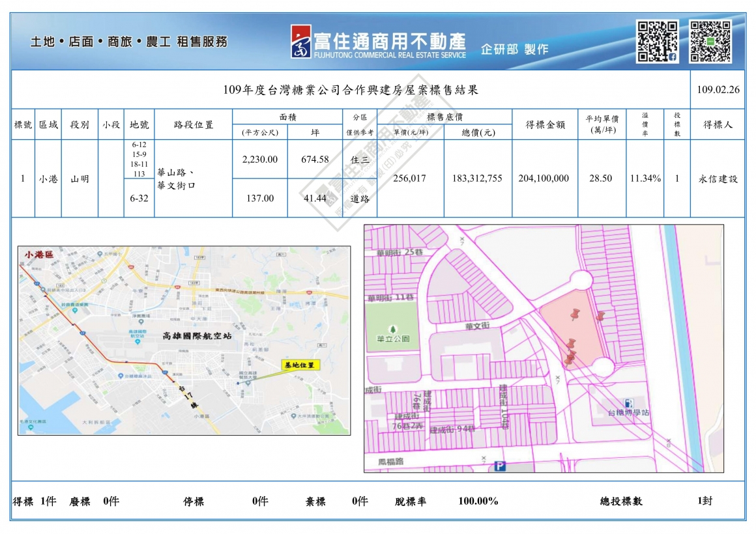Click the 2,230.00 area cell
The width and height of the screenshot is (756, 534).
(x=260, y=159)
